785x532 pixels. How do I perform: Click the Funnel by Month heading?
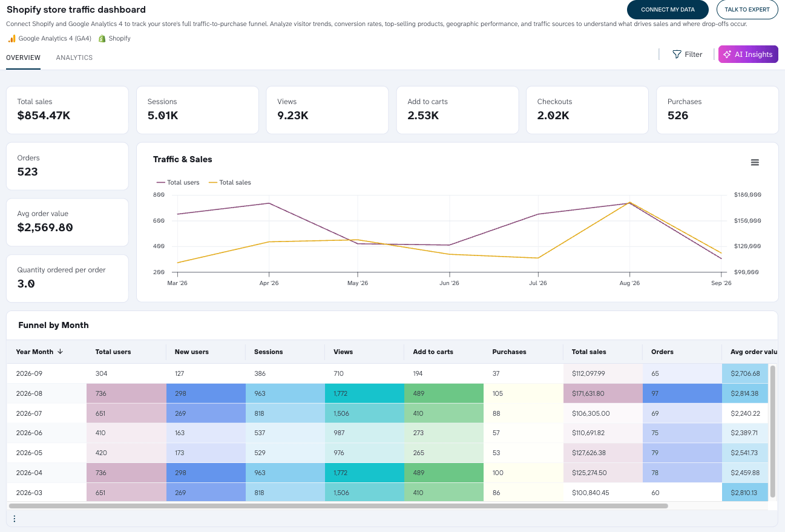tap(53, 325)
